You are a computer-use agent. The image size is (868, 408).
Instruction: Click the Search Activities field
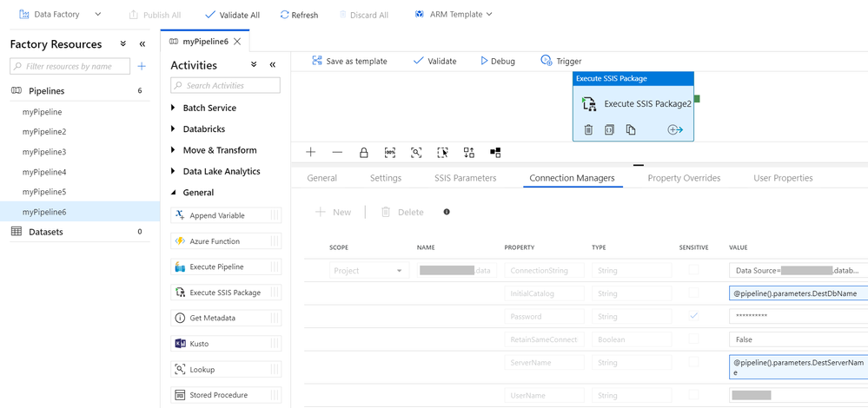[x=225, y=85]
